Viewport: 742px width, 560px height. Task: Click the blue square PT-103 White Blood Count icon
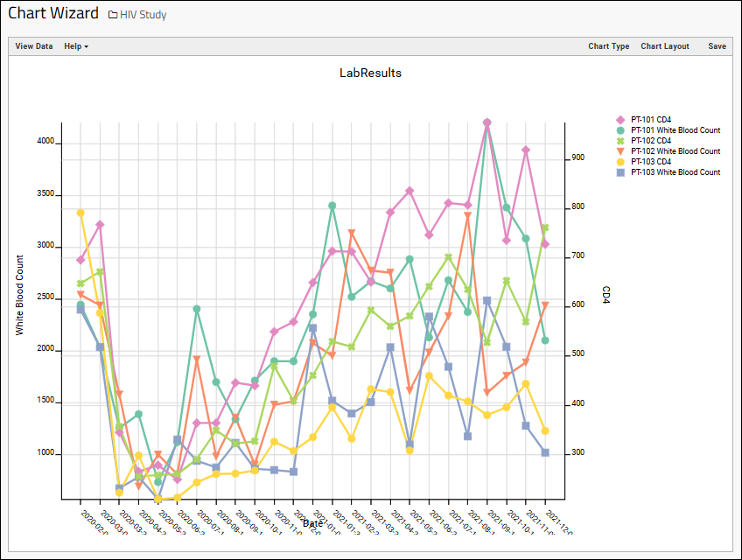click(x=619, y=172)
